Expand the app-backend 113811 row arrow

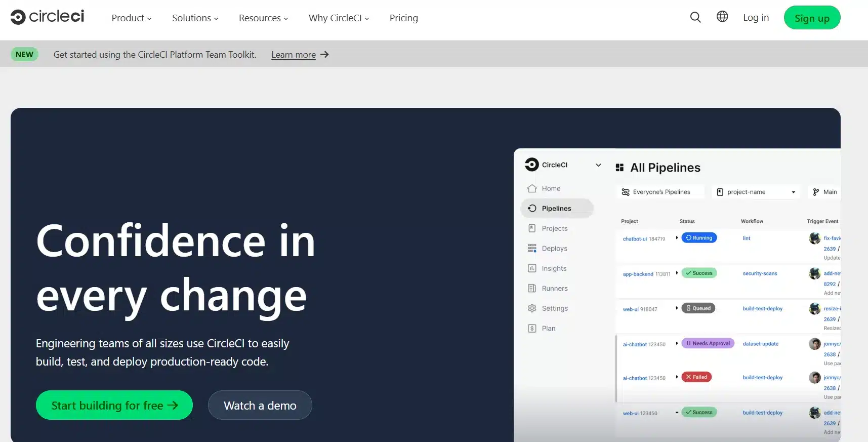(x=677, y=273)
